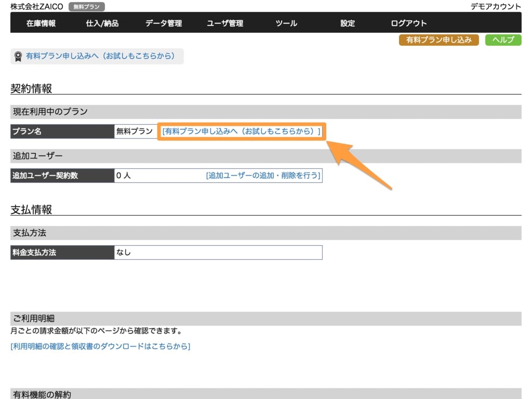The height and width of the screenshot is (399, 532).
Task: Open the 追加ユーザーの追加・削除を行う link
Action: 263,176
